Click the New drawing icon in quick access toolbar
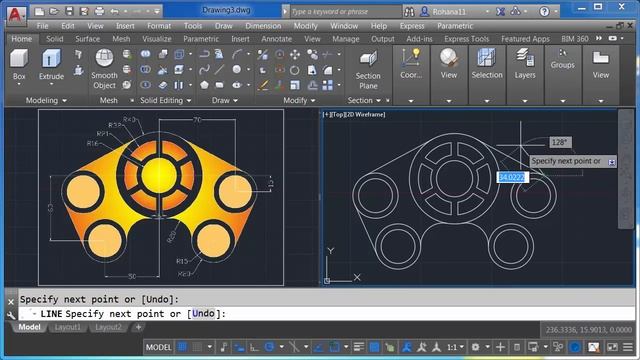 click(x=39, y=11)
